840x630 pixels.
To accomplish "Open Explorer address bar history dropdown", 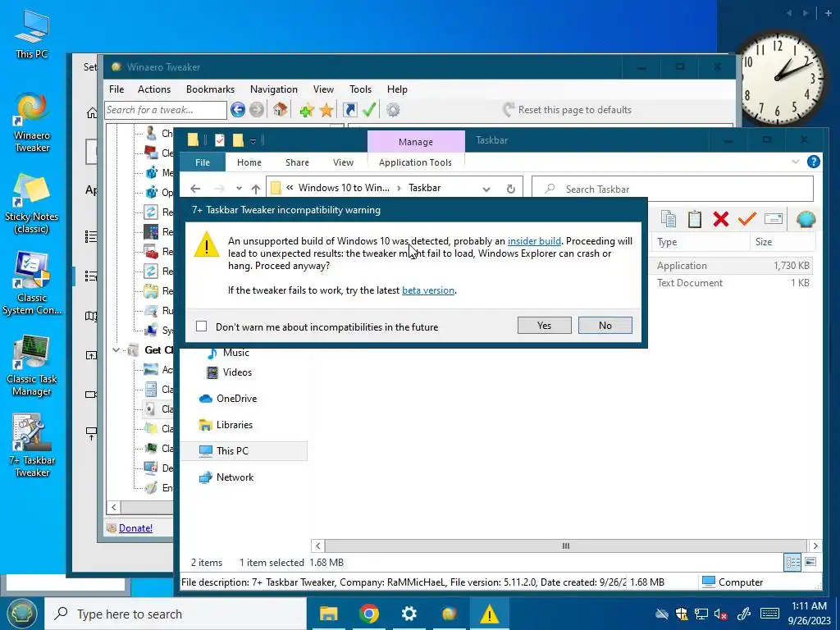I will [x=486, y=189].
